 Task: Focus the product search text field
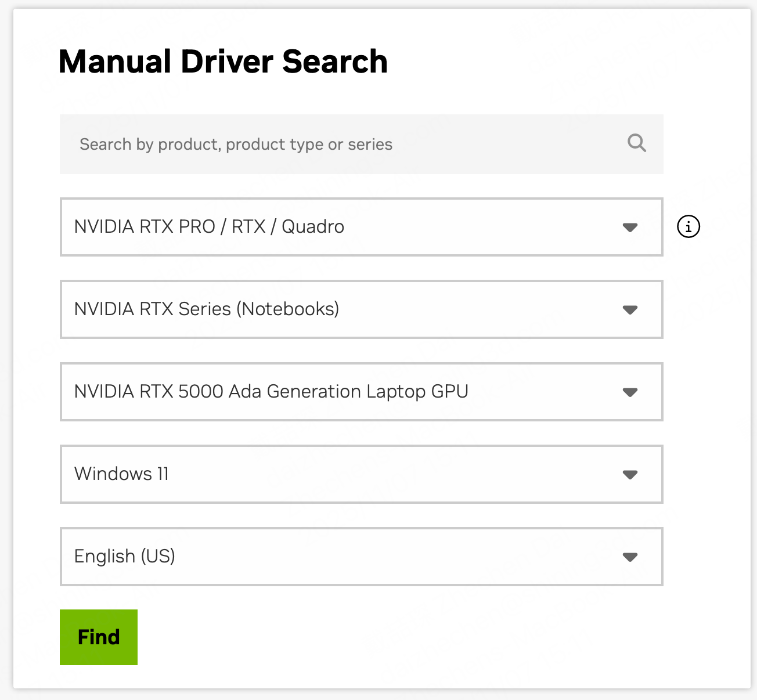(361, 144)
